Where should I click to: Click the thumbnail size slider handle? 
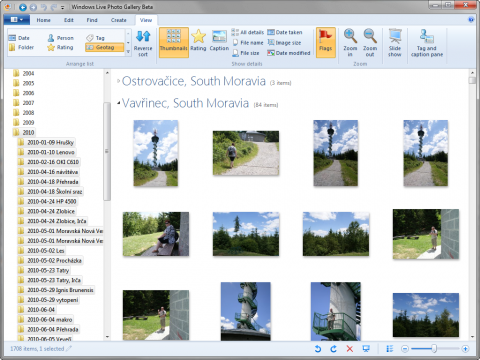pyautogui.click(x=434, y=349)
